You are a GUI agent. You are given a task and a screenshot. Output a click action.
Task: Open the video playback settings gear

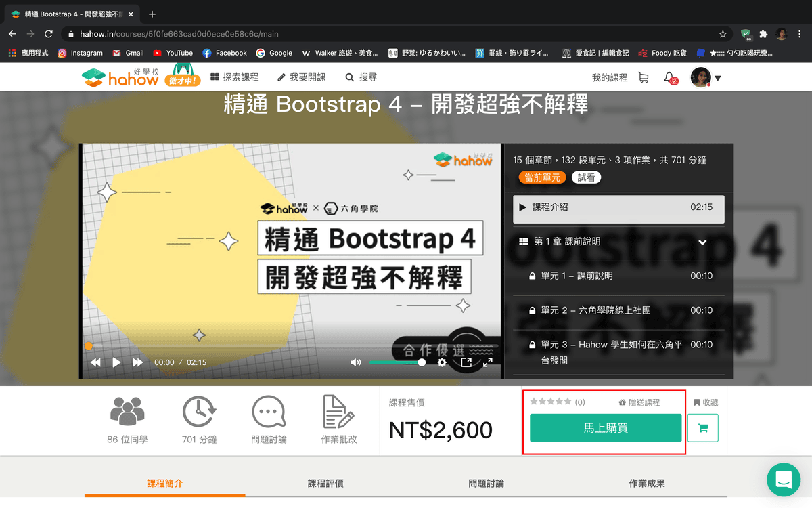tap(443, 362)
